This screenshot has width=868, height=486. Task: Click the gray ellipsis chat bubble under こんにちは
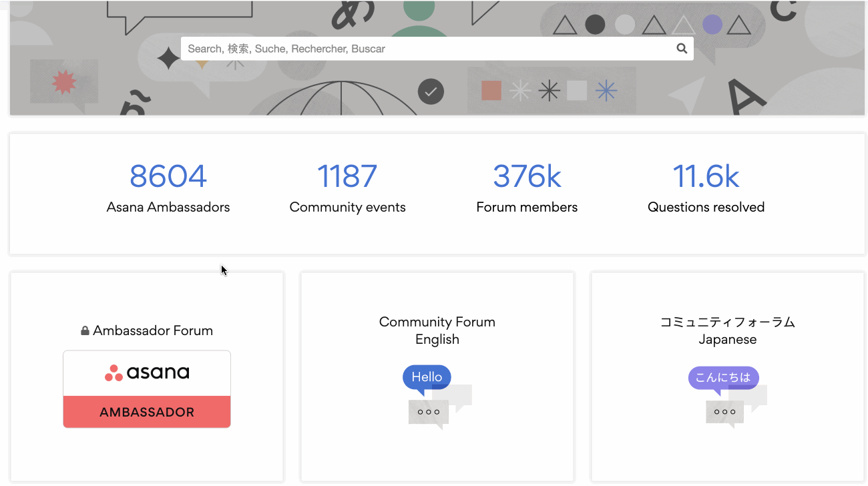click(725, 413)
